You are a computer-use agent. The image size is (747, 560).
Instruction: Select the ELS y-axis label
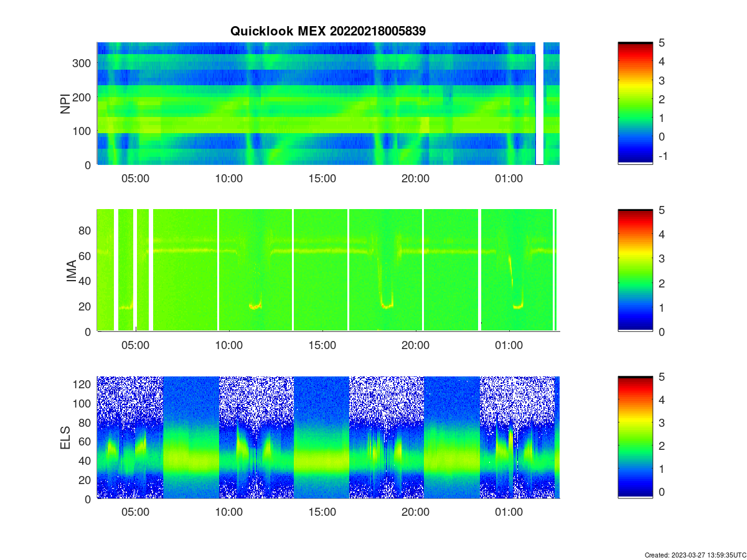[65, 437]
